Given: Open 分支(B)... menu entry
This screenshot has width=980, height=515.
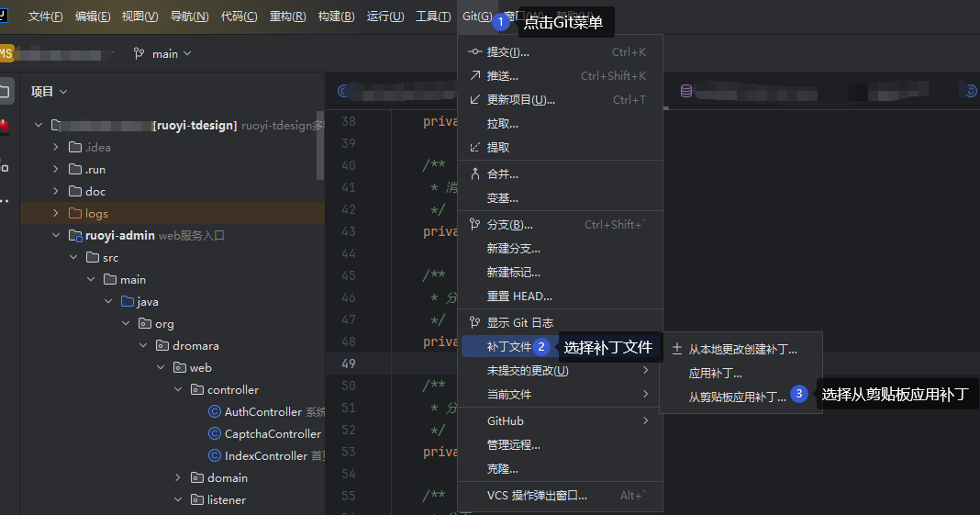Looking at the screenshot, I should click(x=560, y=225).
